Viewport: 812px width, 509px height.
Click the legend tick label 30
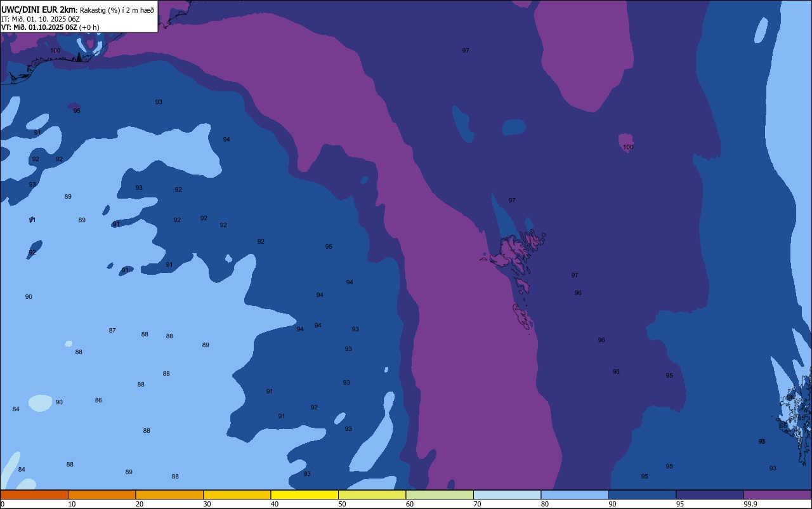(207, 504)
